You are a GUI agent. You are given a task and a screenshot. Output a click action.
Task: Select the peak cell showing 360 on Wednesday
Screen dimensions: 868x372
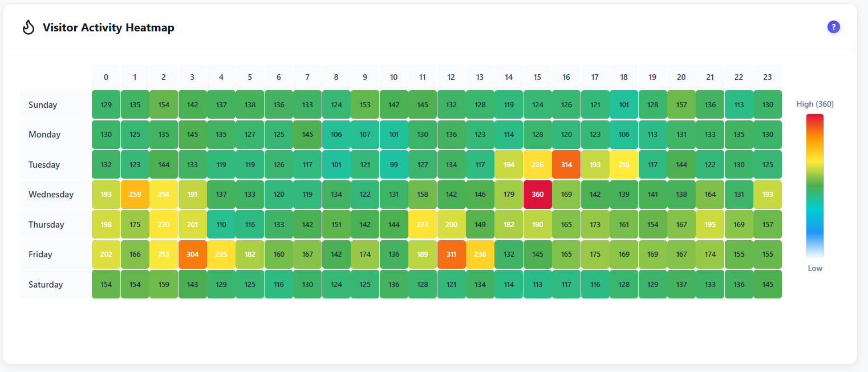click(x=537, y=194)
